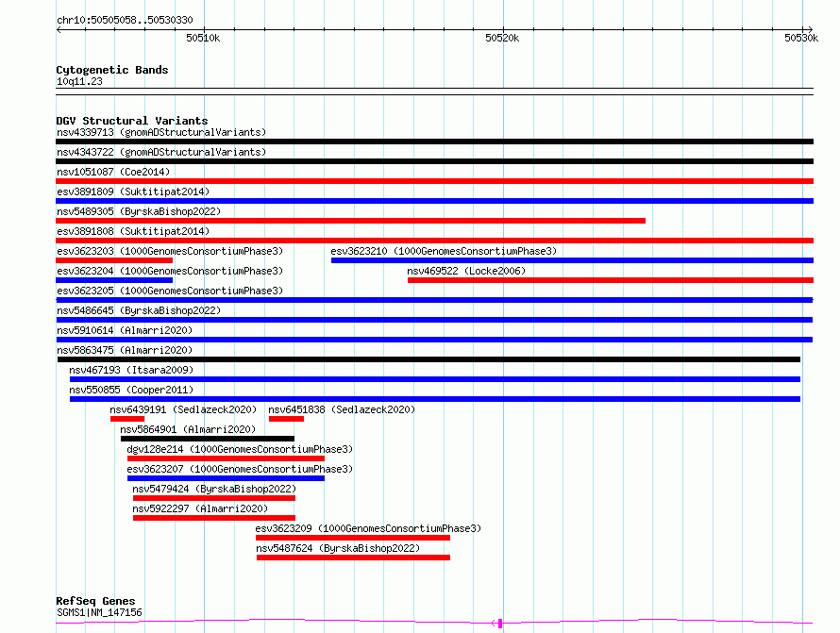This screenshot has height=633, width=840.
Task: Click the esv3623209 variant label
Action: coord(369,528)
